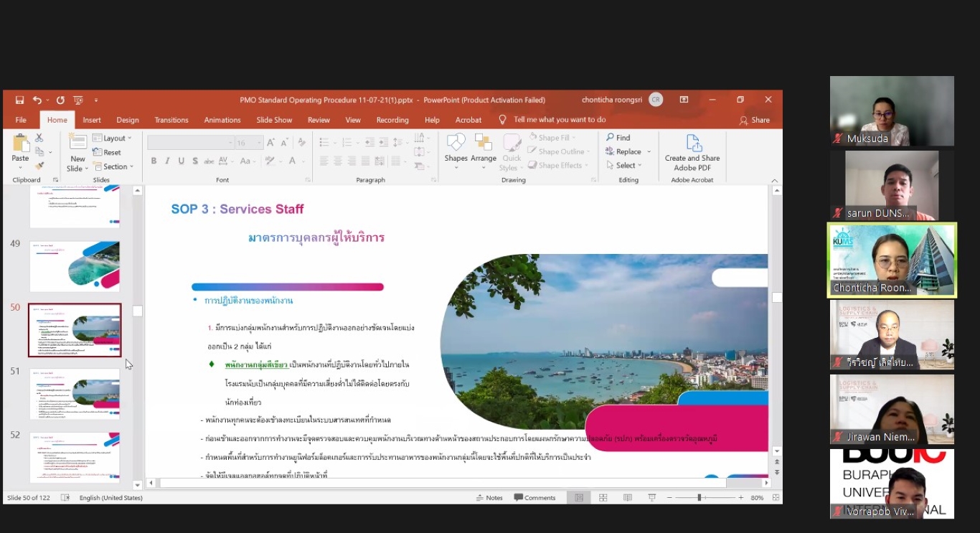Image resolution: width=980 pixels, height=533 pixels.
Task: Start slideshow from beginning icon in Quick Access
Action: tap(78, 100)
